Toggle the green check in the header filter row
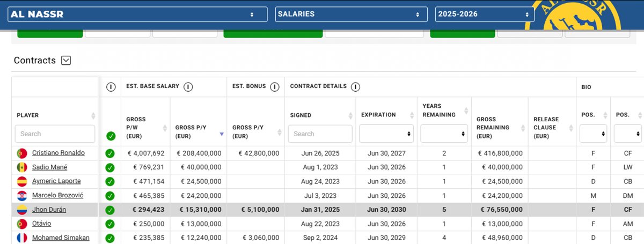 tap(111, 136)
